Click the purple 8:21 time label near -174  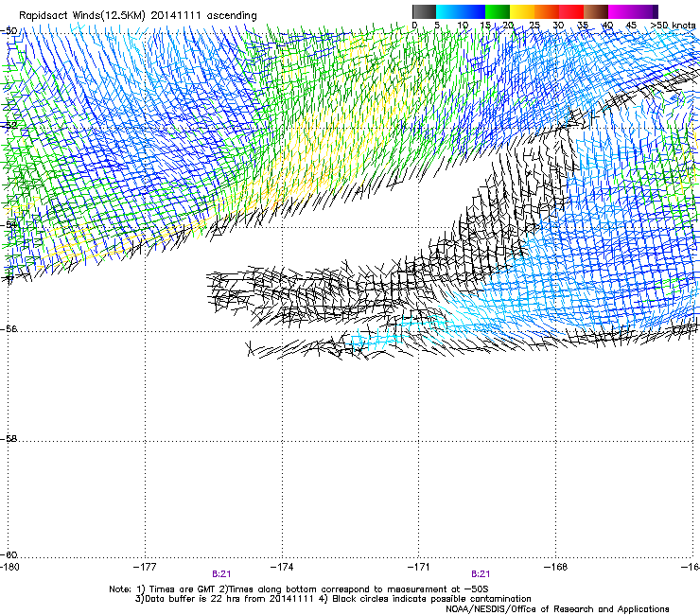pyautogui.click(x=221, y=574)
